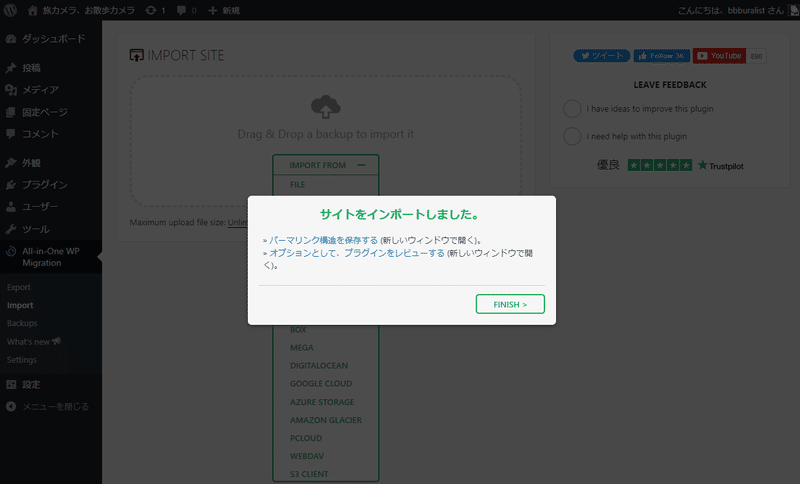This screenshot has width=800, height=484.
Task: Open the Backups submenu item
Action: coord(22,323)
